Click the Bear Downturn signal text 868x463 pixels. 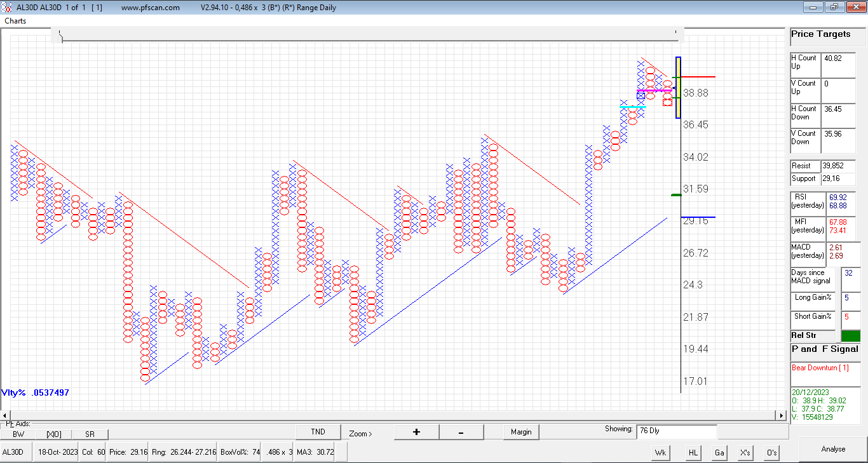click(x=820, y=368)
